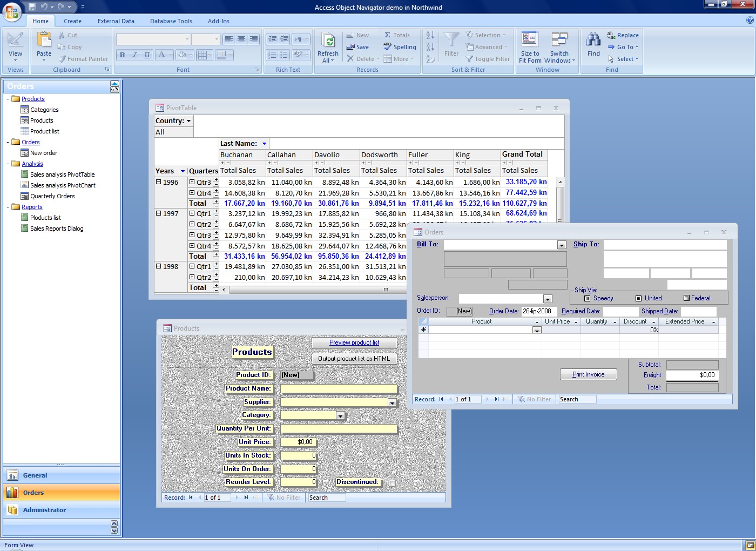Click the Refresh All icon
This screenshot has width=756, height=551.
328,41
